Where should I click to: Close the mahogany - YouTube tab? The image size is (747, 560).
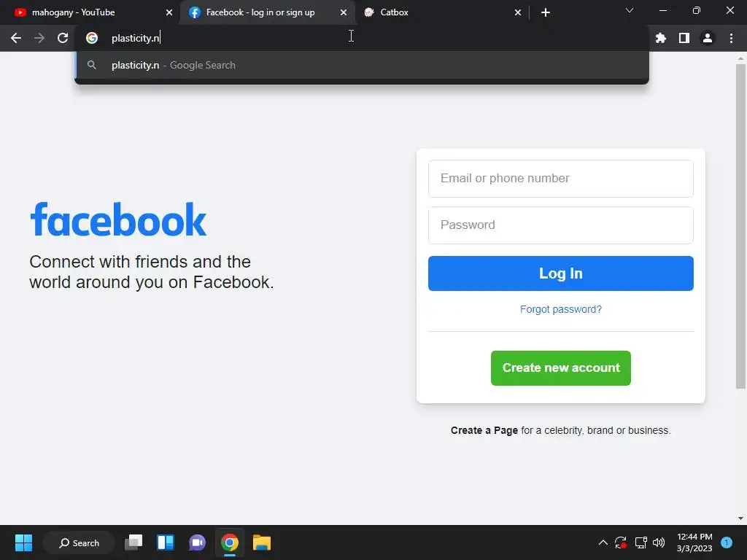tap(169, 12)
